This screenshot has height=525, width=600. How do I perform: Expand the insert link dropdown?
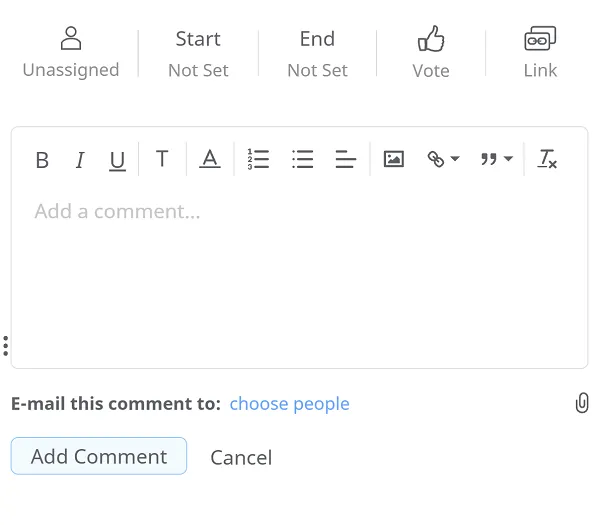point(443,159)
